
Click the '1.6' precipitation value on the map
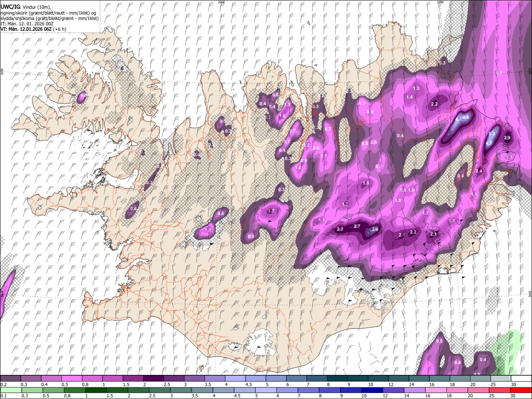pyautogui.click(x=283, y=116)
